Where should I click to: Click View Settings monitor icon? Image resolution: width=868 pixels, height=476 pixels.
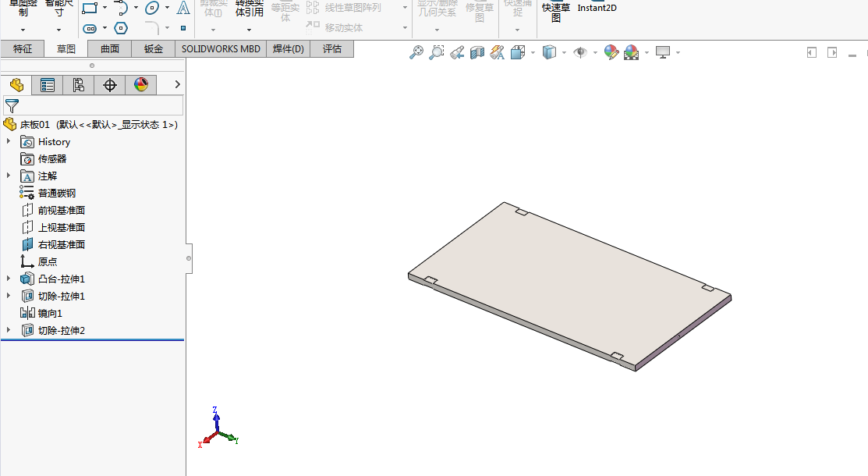(x=663, y=52)
